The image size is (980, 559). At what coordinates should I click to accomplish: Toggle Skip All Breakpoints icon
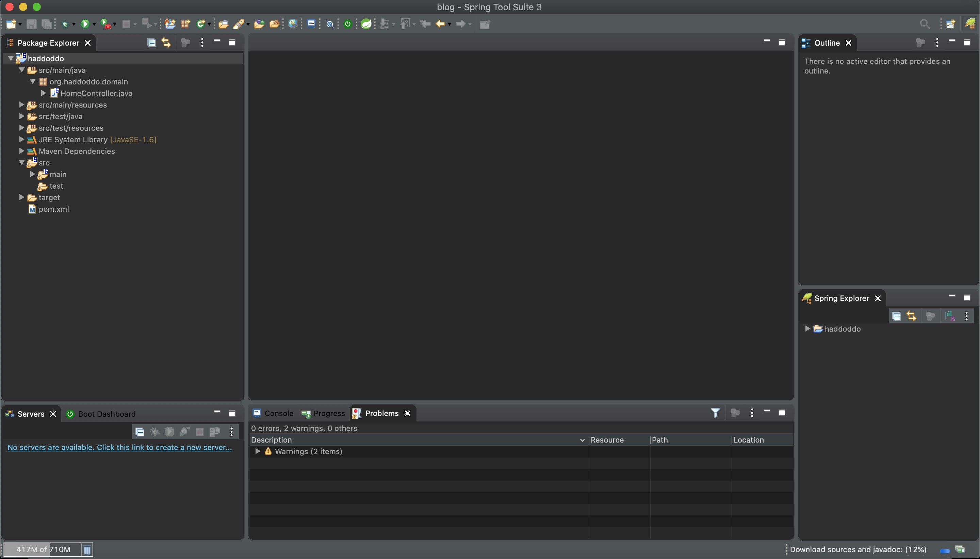pyautogui.click(x=330, y=24)
